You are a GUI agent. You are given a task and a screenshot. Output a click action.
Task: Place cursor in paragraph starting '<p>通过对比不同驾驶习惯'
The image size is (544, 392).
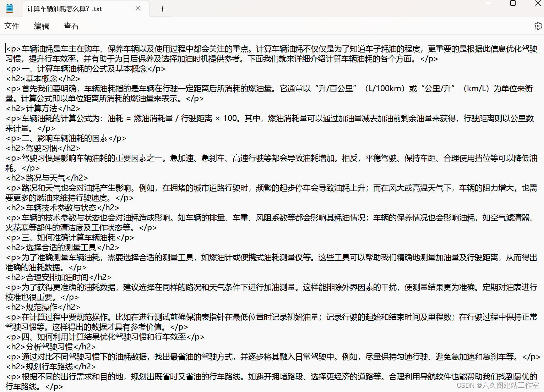(273, 357)
